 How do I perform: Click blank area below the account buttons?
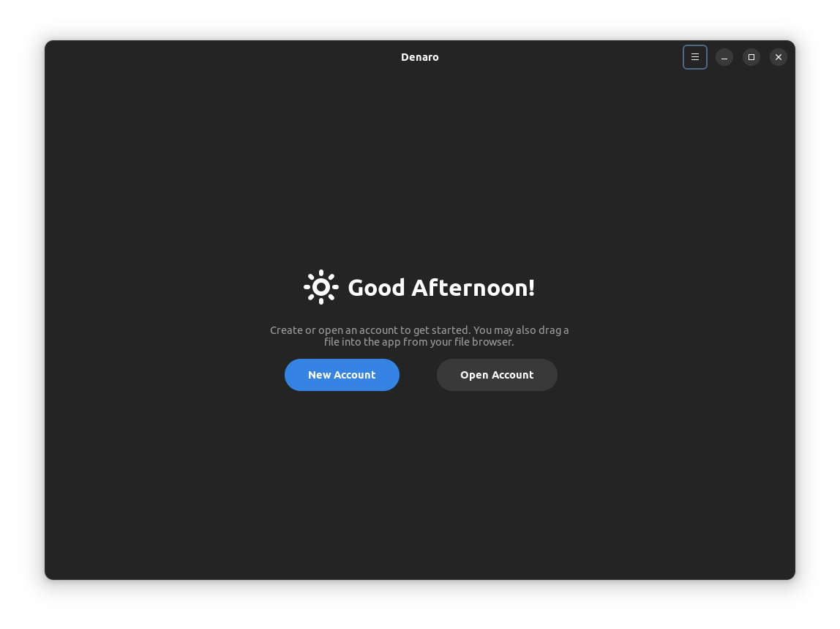tap(419, 483)
